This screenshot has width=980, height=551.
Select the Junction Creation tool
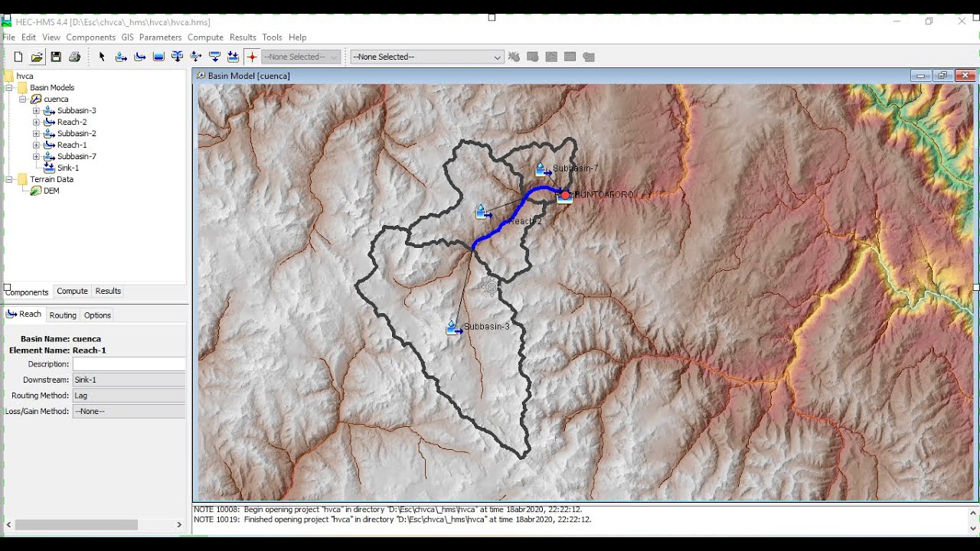click(177, 57)
